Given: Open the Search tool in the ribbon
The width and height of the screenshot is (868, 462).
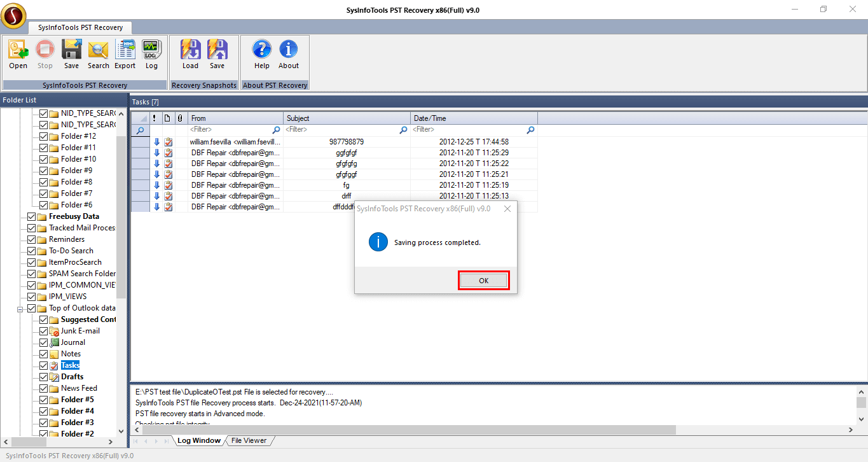Looking at the screenshot, I should pyautogui.click(x=98, y=50).
